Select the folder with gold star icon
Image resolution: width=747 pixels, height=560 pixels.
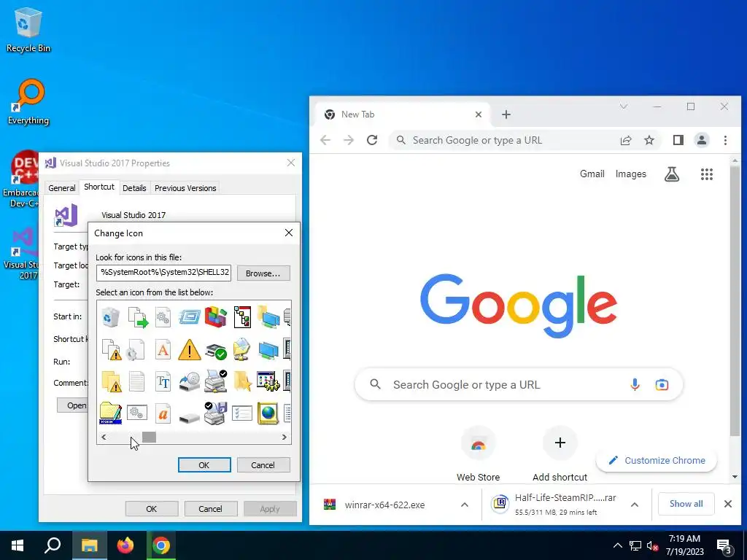(x=242, y=381)
